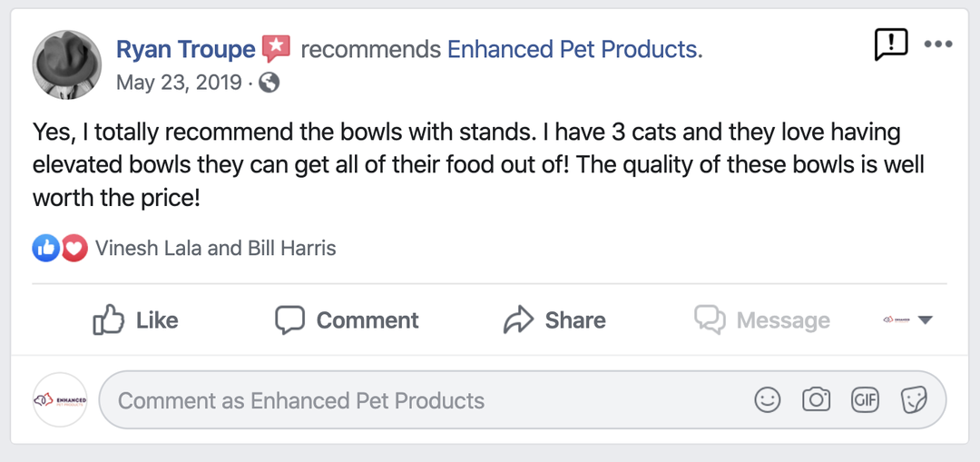This screenshot has height=462, width=980.
Task: Like Ryan Troupe's recommendation post
Action: point(136,320)
